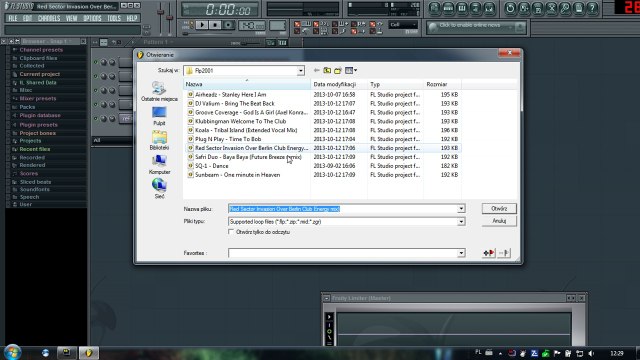The width and height of the screenshot is (640, 360).
Task: Click the FL Studio master pitch slider
Action: 170,18
